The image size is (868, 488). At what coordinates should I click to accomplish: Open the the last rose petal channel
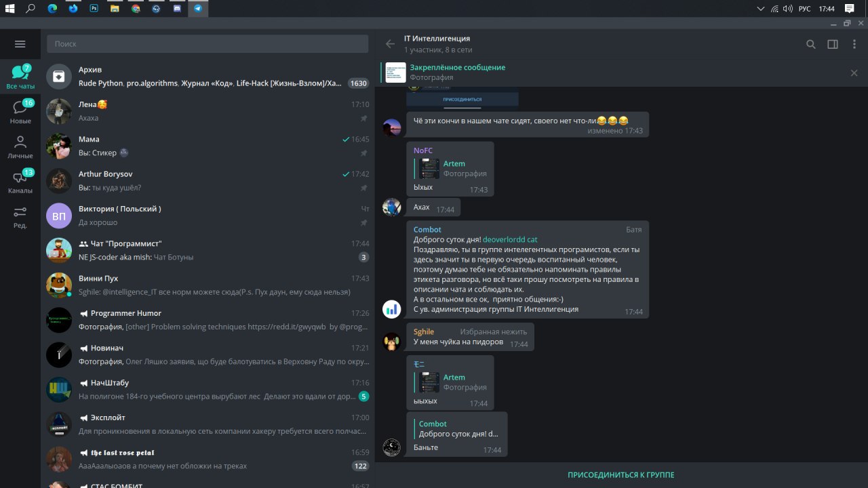(208, 459)
